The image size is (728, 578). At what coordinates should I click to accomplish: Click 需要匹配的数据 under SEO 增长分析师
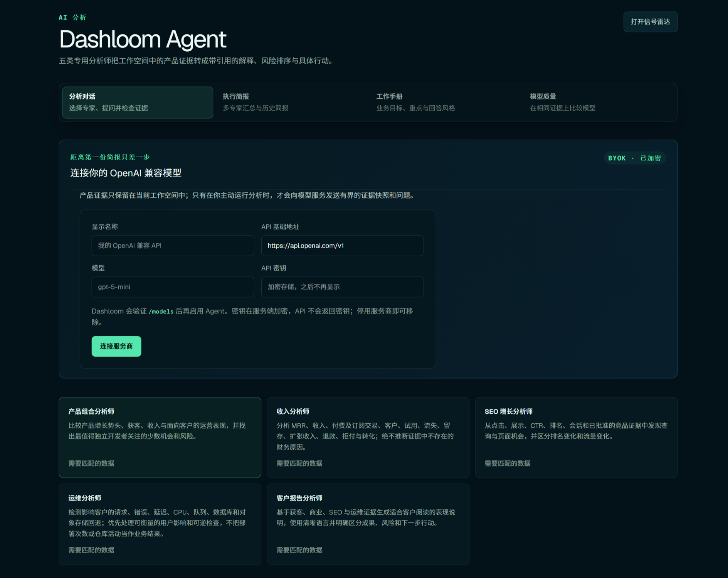coord(508,463)
